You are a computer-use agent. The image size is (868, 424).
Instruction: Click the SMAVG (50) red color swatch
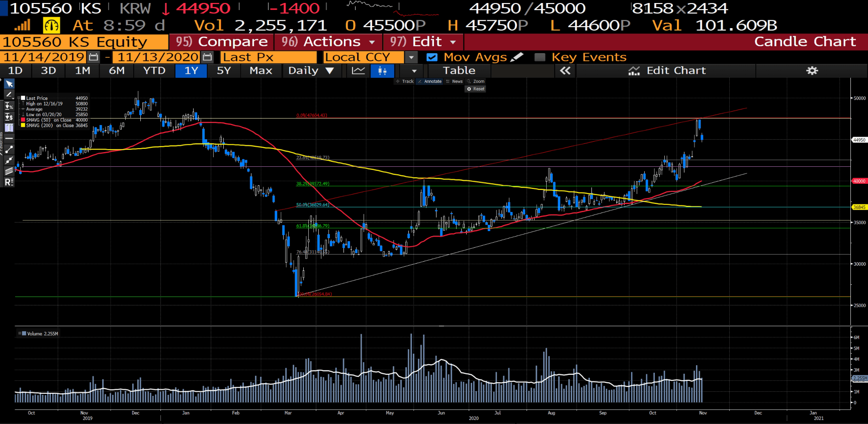click(x=23, y=120)
